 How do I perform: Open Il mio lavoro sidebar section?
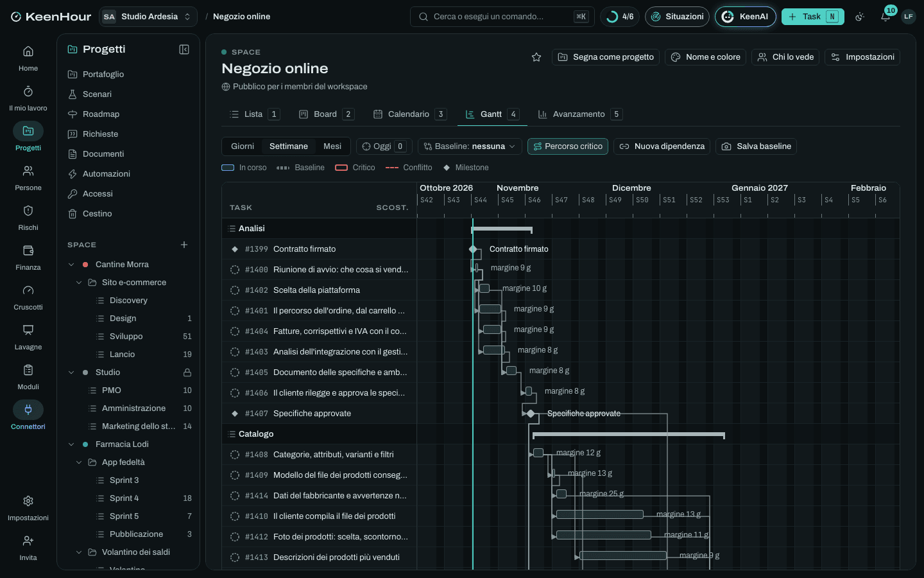pyautogui.click(x=28, y=98)
